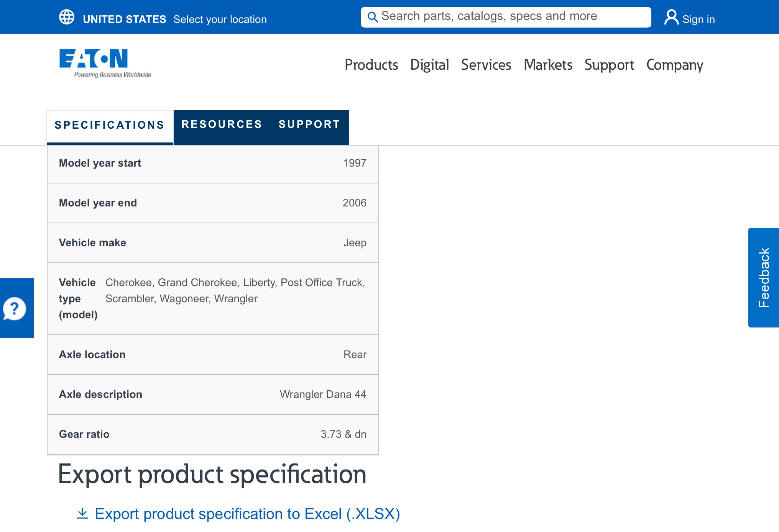The image size is (779, 532).
Task: Open the Digital menu
Action: [x=429, y=65]
